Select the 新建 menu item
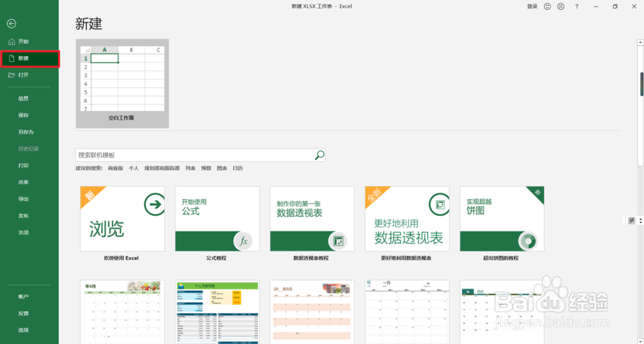This screenshot has width=644, height=344. coord(29,59)
